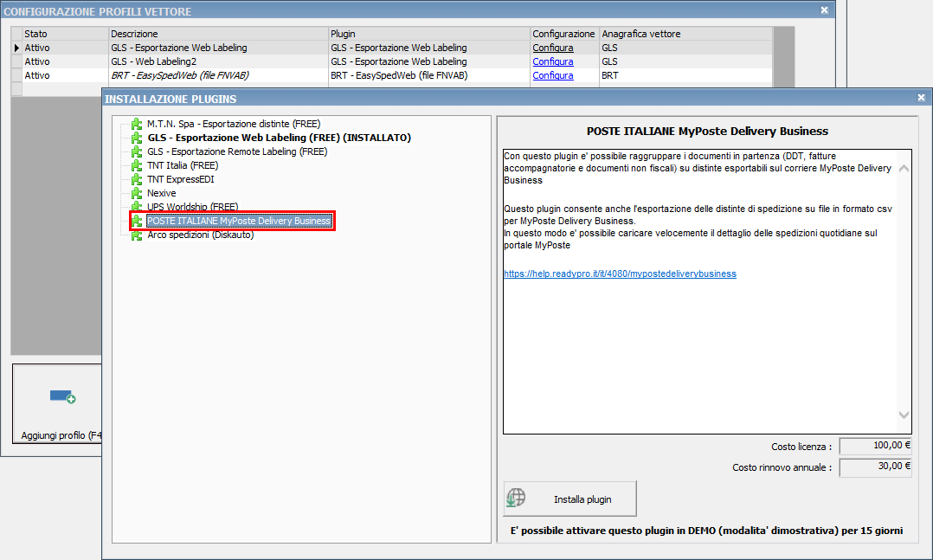The width and height of the screenshot is (933, 560).
Task: Click Installa plugin button
Action: [570, 499]
